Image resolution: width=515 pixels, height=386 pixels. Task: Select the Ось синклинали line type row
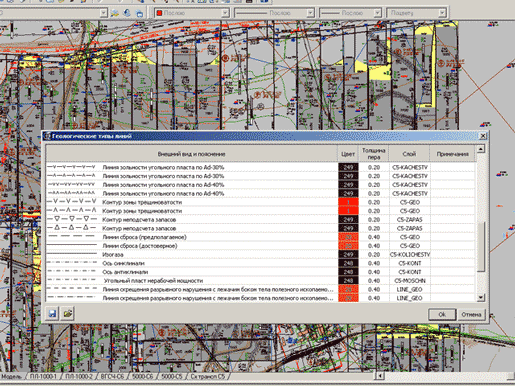[x=261, y=263]
